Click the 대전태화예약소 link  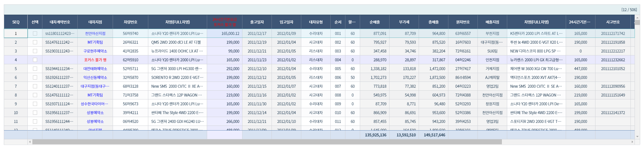[95, 69]
